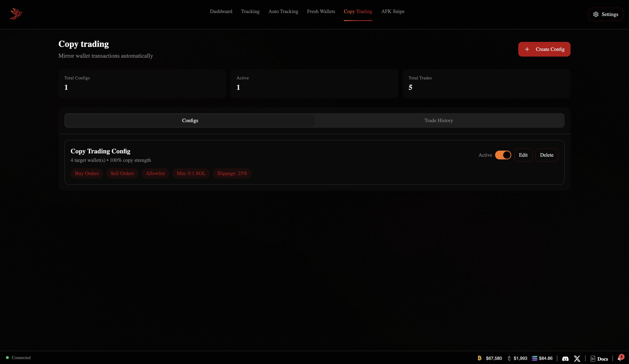Toggle the Active switch on Copy Trading Config
629x364 pixels.
click(x=503, y=155)
